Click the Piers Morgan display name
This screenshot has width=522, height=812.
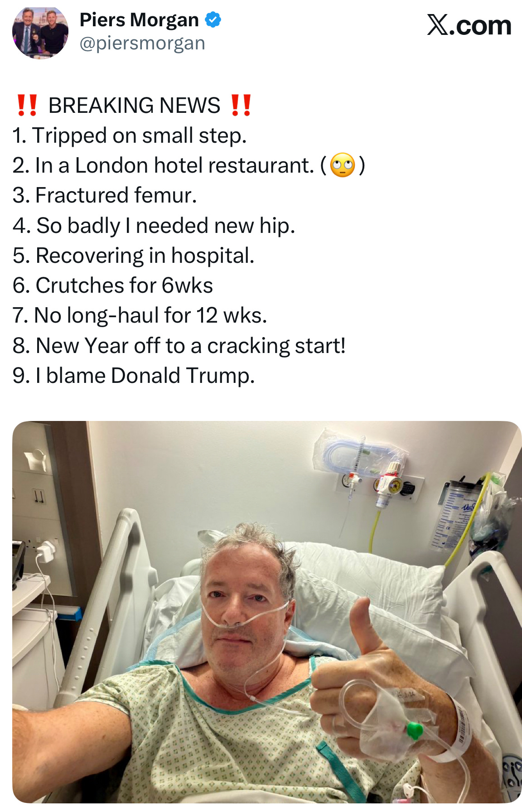(139, 20)
